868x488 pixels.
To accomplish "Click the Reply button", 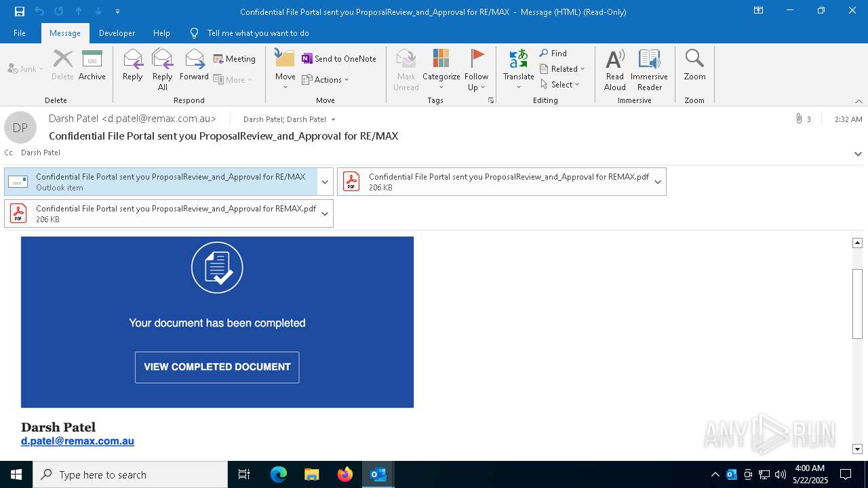I will (132, 65).
